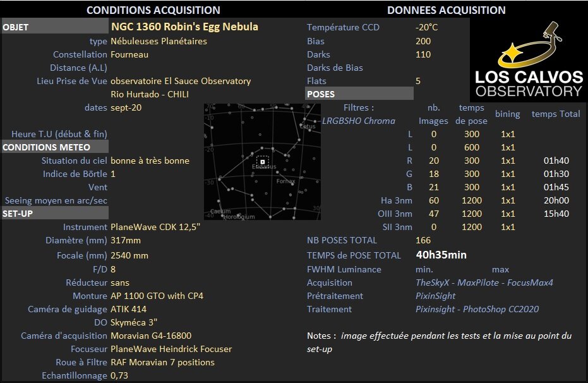Click the Darks de Bias label
The width and height of the screenshot is (588, 383).
(335, 68)
